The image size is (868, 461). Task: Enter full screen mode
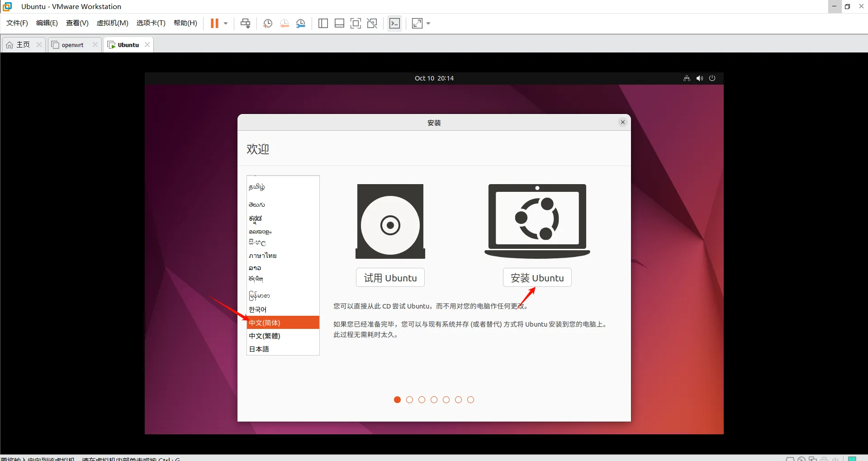pyautogui.click(x=356, y=23)
